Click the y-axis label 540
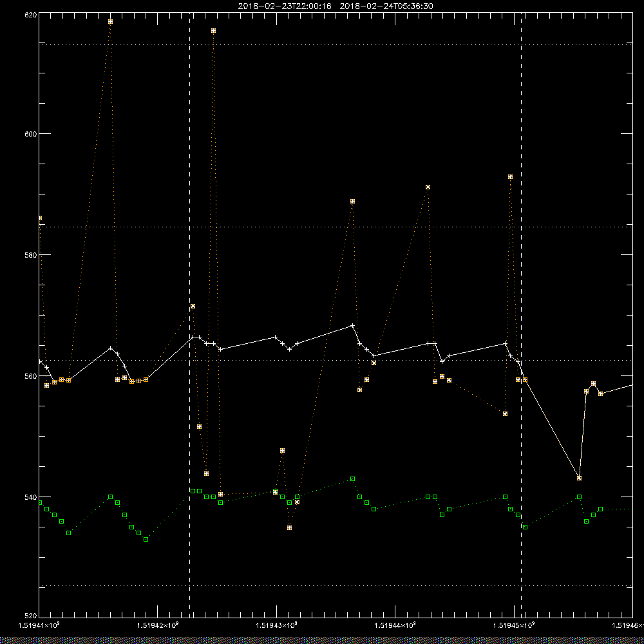Image resolution: width=644 pixels, height=644 pixels. 31,497
